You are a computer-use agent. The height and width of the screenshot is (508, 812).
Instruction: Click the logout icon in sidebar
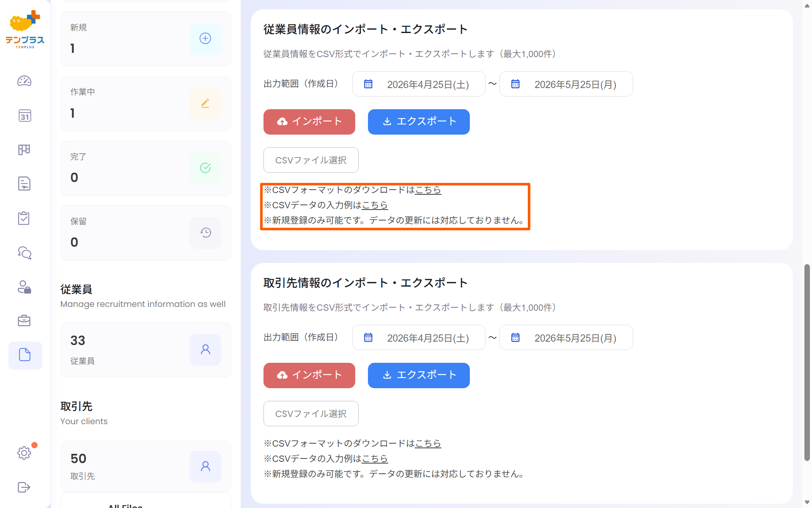24,487
